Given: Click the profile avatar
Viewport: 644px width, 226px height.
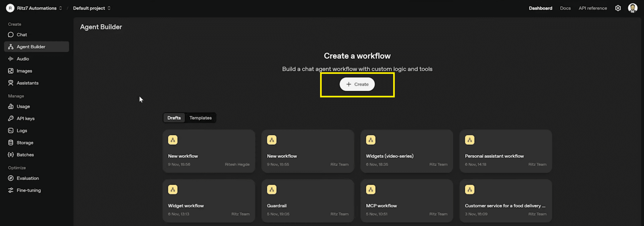Looking at the screenshot, I should [x=633, y=8].
